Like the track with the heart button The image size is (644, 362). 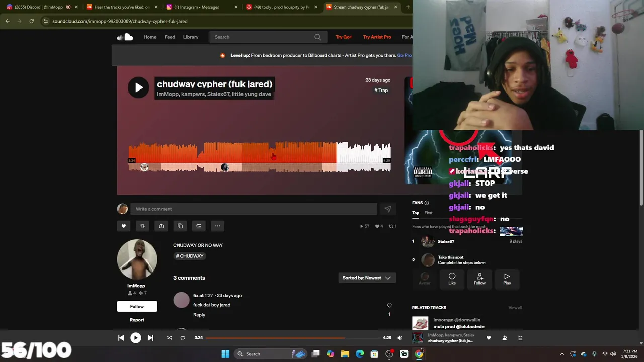coord(124,226)
